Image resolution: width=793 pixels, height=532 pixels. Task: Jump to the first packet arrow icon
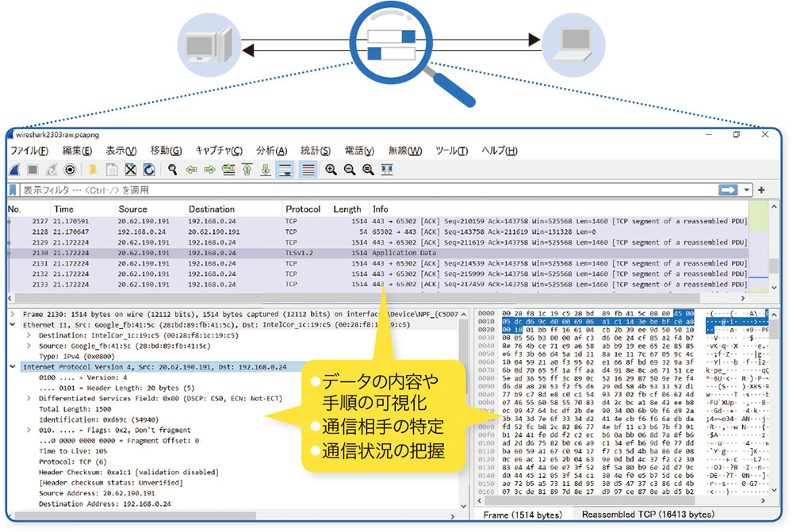pos(247,170)
